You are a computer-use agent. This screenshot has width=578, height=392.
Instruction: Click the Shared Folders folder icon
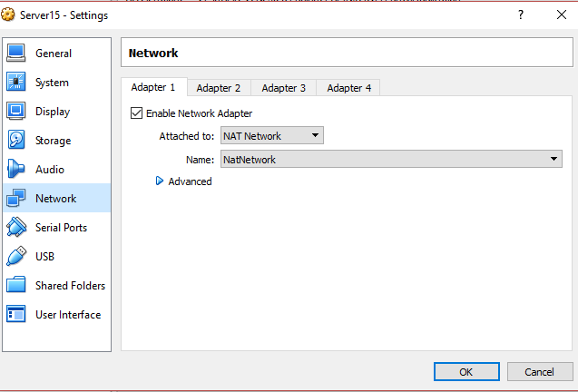(15, 285)
